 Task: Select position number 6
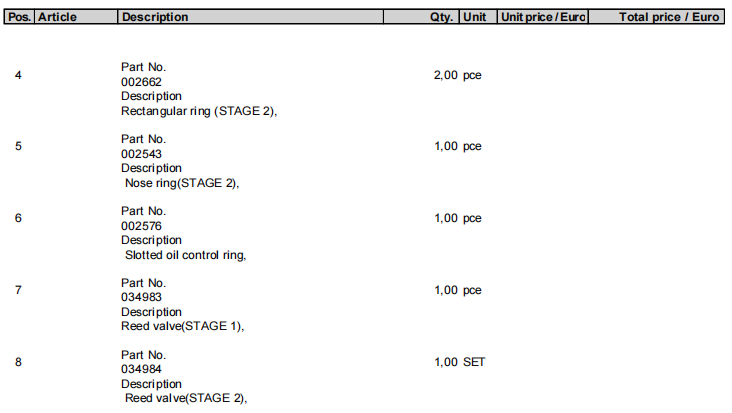click(x=18, y=218)
